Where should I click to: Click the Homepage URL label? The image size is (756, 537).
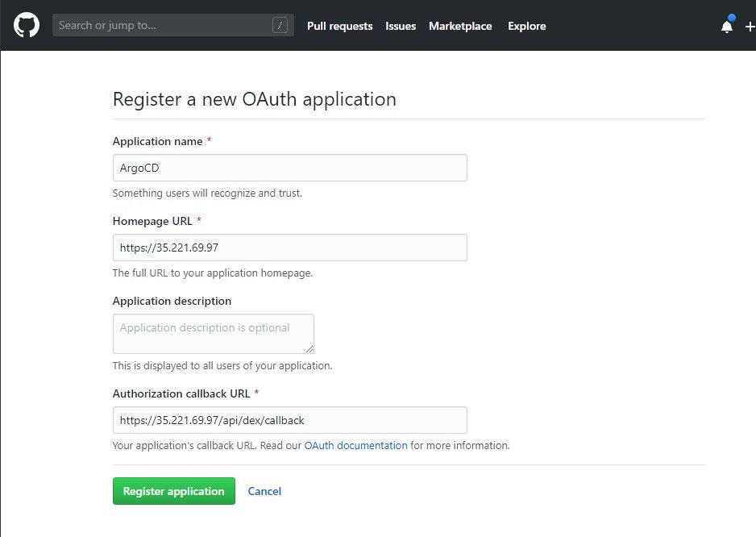152,221
